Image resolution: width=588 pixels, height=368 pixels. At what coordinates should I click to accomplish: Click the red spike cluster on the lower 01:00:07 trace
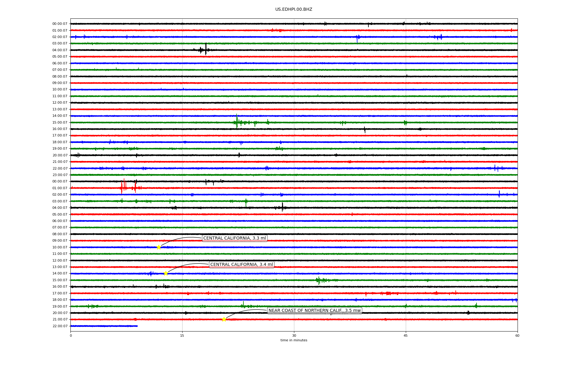click(131, 186)
